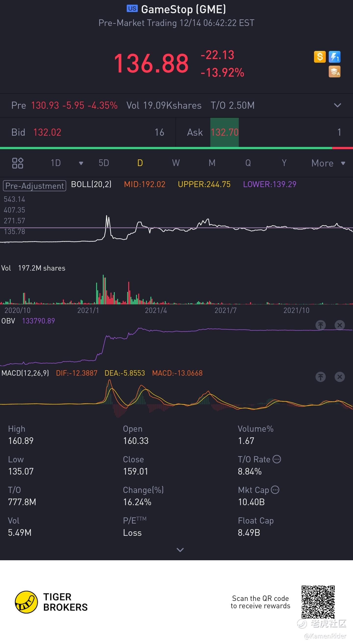Expand more stock statistics chevron
The image size is (353, 644).
point(180,550)
